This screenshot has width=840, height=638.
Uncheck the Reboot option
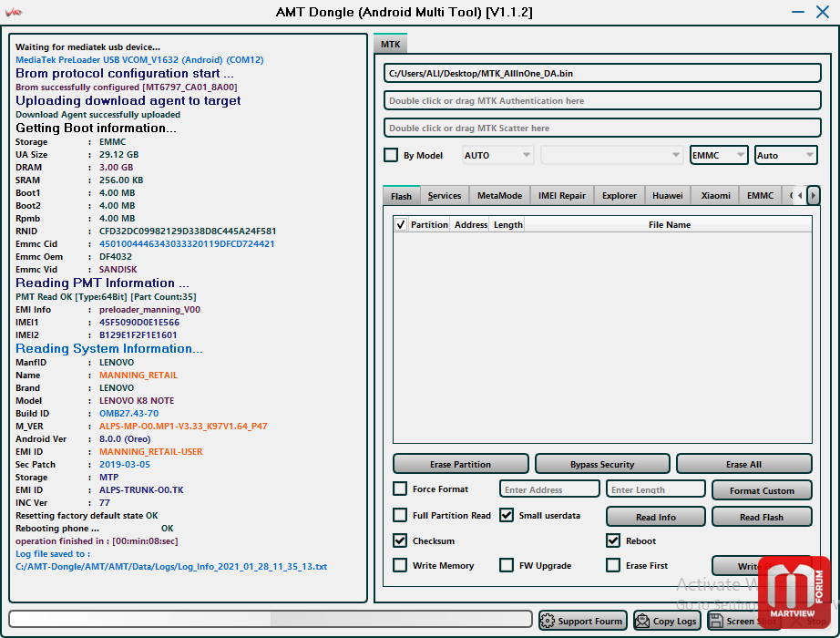(x=613, y=540)
